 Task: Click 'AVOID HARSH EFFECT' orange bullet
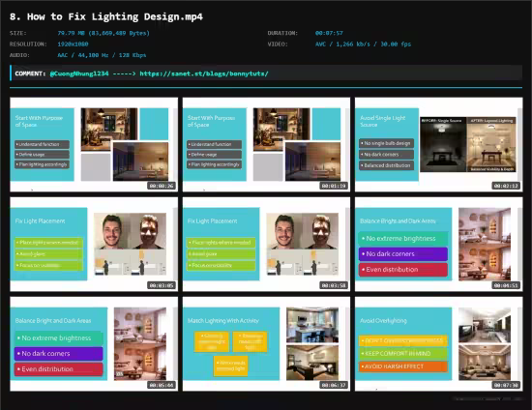(x=403, y=366)
